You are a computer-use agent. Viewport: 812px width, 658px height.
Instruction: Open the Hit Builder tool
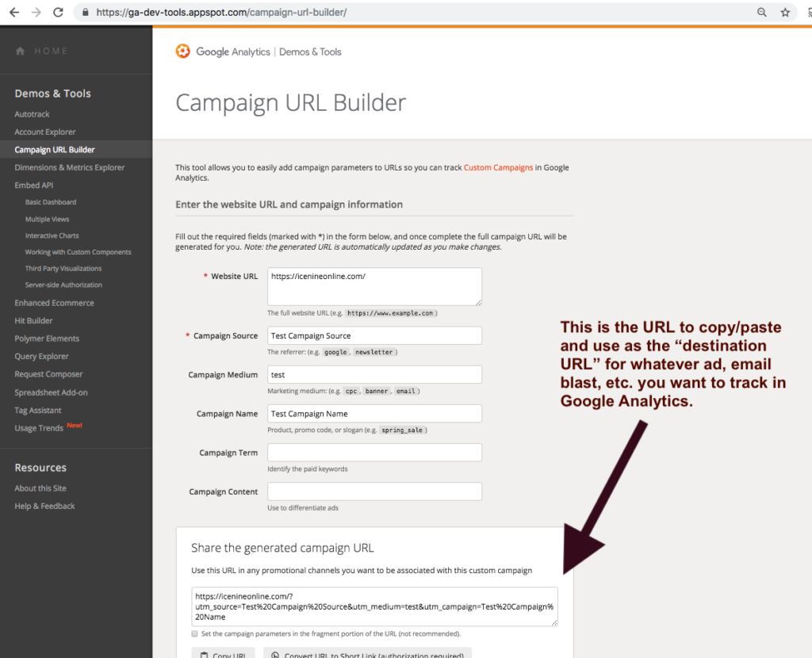pyautogui.click(x=33, y=320)
